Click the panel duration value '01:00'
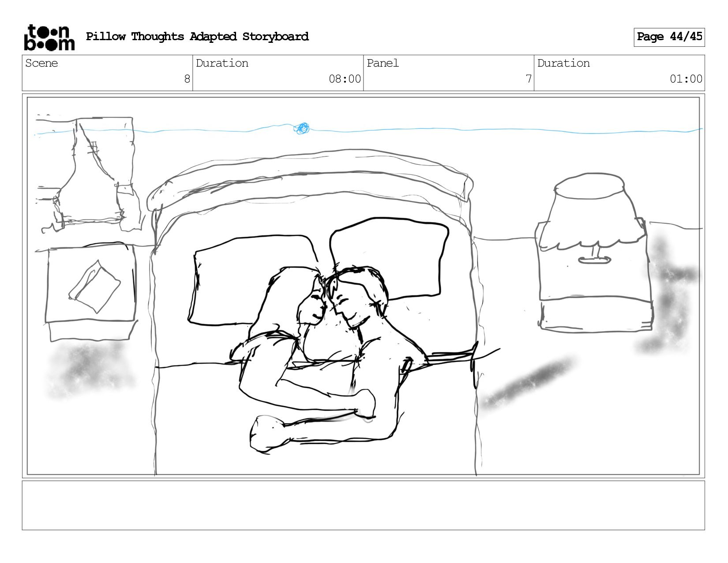 [x=686, y=79]
